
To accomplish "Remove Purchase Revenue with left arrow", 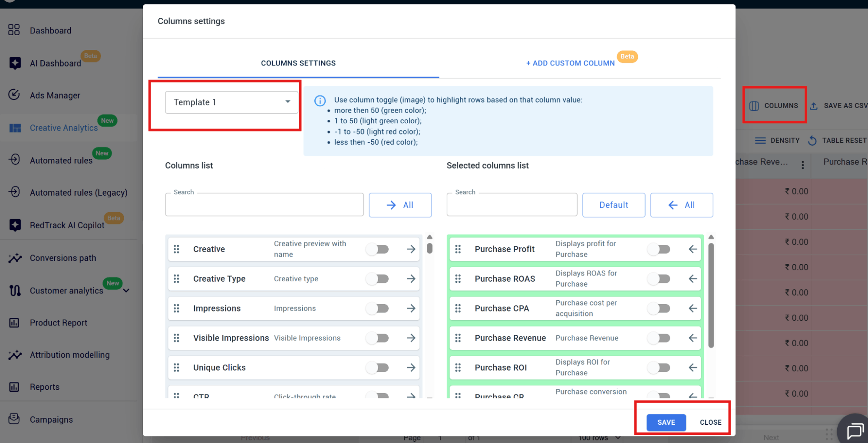I will click(x=693, y=338).
